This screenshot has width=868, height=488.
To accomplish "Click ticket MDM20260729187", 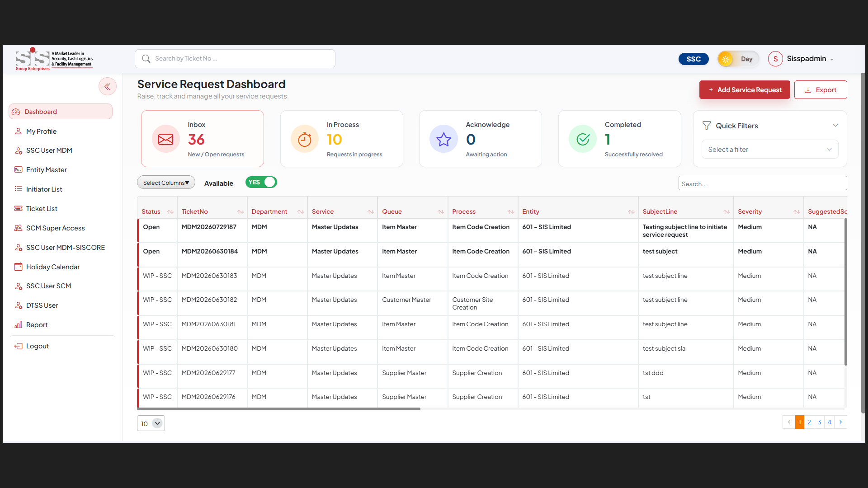I will pos(209,227).
